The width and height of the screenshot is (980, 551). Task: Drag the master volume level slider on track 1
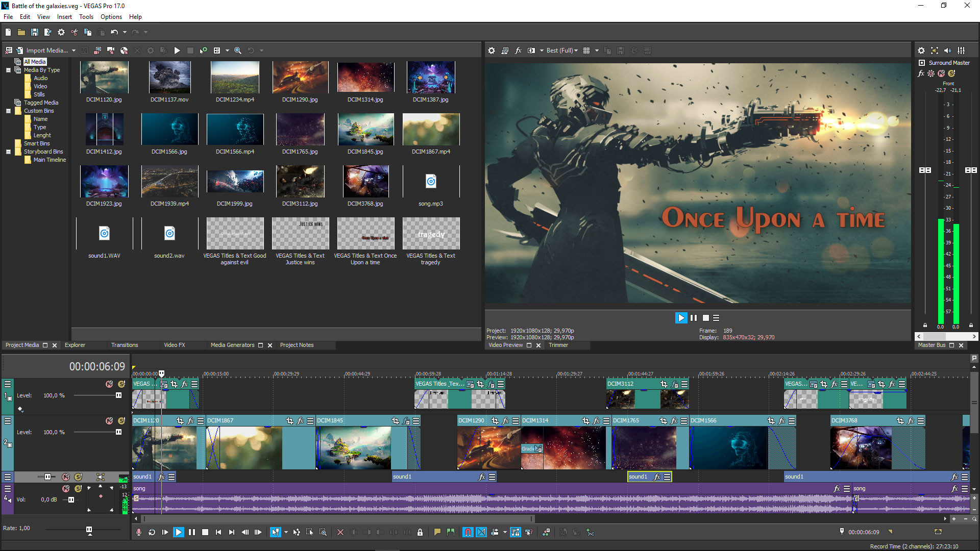tap(121, 395)
